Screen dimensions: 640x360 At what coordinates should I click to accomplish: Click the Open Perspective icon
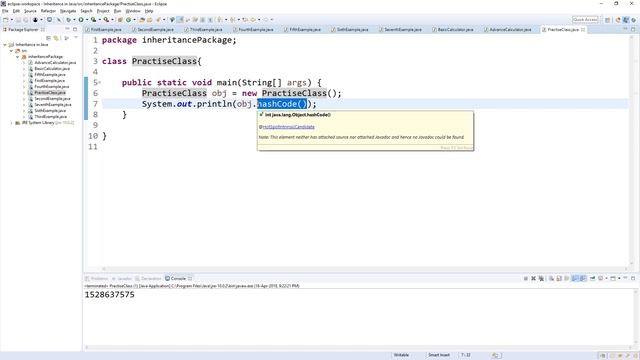pos(607,20)
